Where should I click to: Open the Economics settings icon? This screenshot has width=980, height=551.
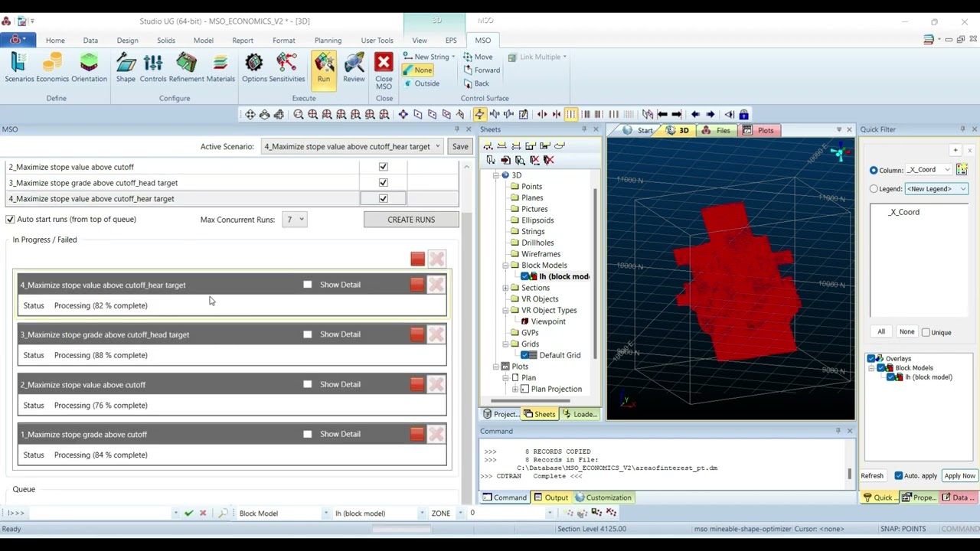(52, 67)
